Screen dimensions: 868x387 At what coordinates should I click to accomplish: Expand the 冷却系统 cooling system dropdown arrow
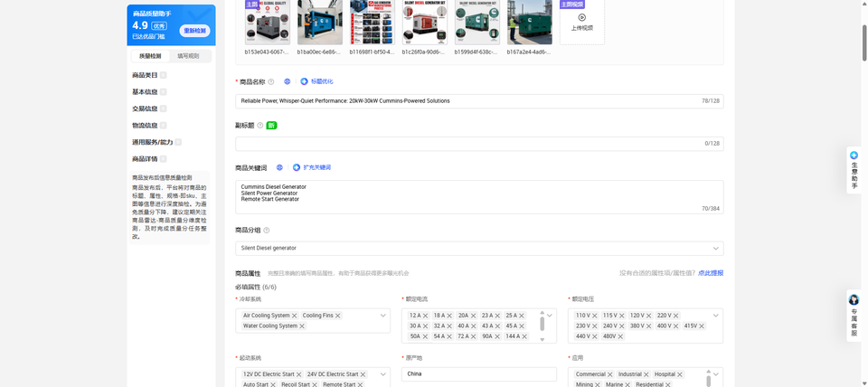point(383,316)
